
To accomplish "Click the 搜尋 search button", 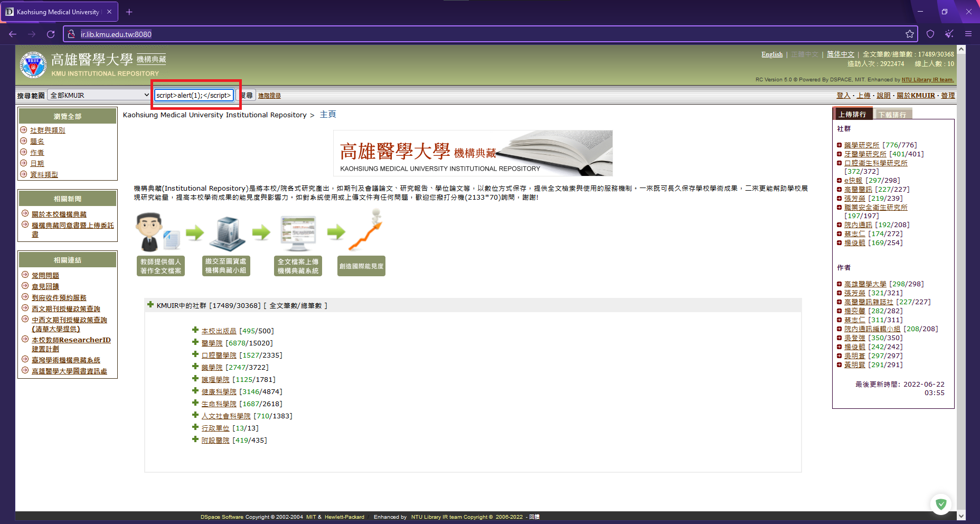I will tap(246, 95).
